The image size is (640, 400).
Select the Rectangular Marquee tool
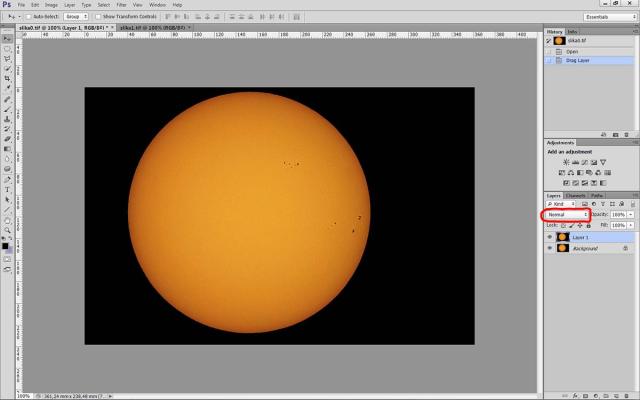click(x=7, y=48)
